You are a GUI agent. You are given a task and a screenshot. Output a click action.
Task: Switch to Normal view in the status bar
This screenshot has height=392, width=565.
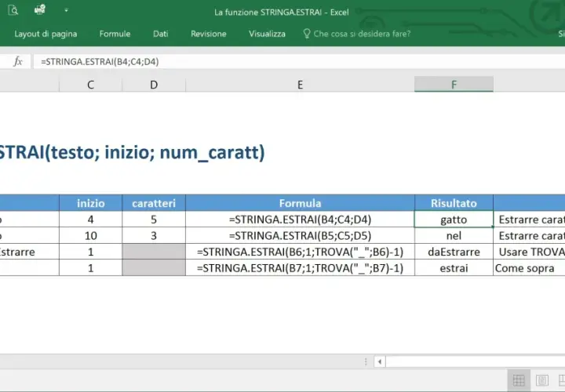pos(519,380)
